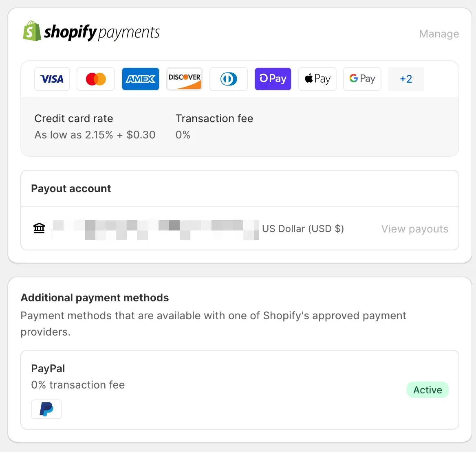Screen dimensions: 476x452
Task: Click the PayPal logo icon
Action: tap(46, 409)
